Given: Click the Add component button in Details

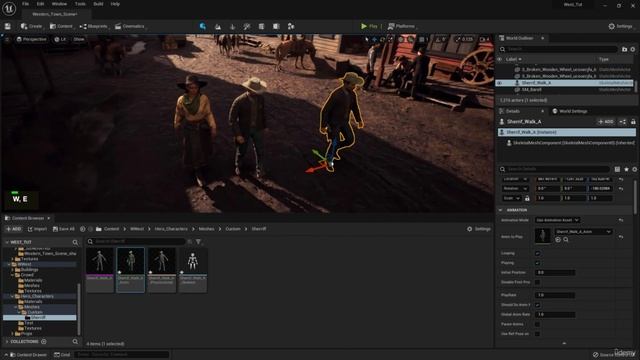Looking at the screenshot, I should 606,122.
